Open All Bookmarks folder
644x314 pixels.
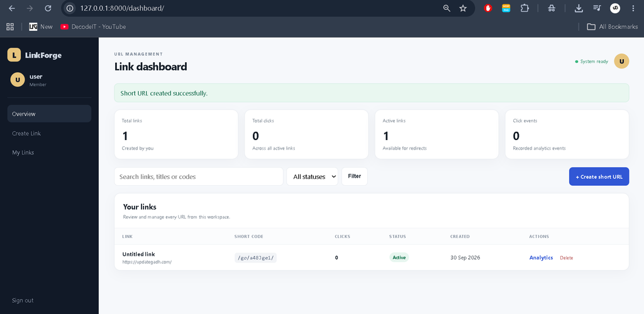pos(612,26)
